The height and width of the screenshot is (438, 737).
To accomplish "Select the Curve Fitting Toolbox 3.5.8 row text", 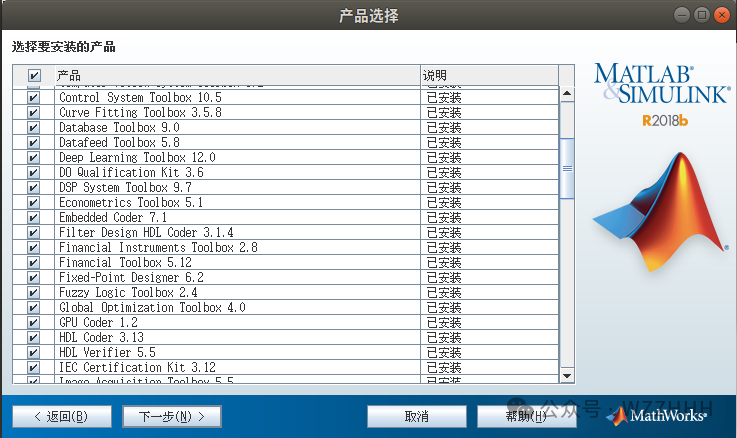I will 140,112.
